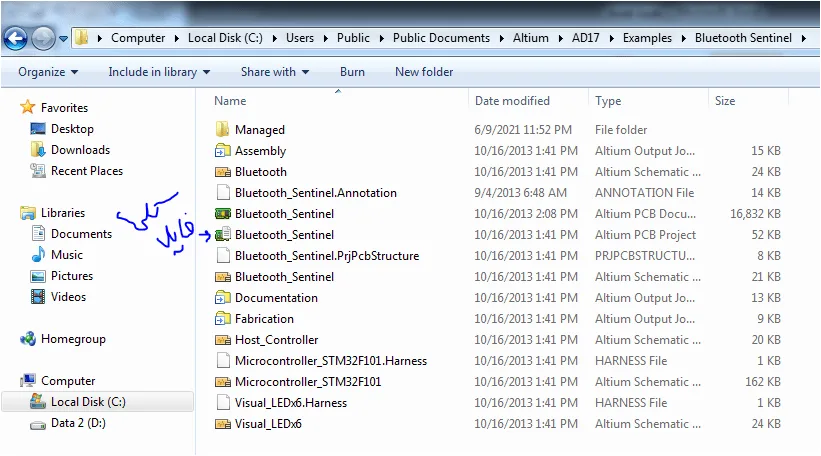This screenshot has width=821, height=456.
Task: Open the Share with dropdown
Action: (275, 72)
